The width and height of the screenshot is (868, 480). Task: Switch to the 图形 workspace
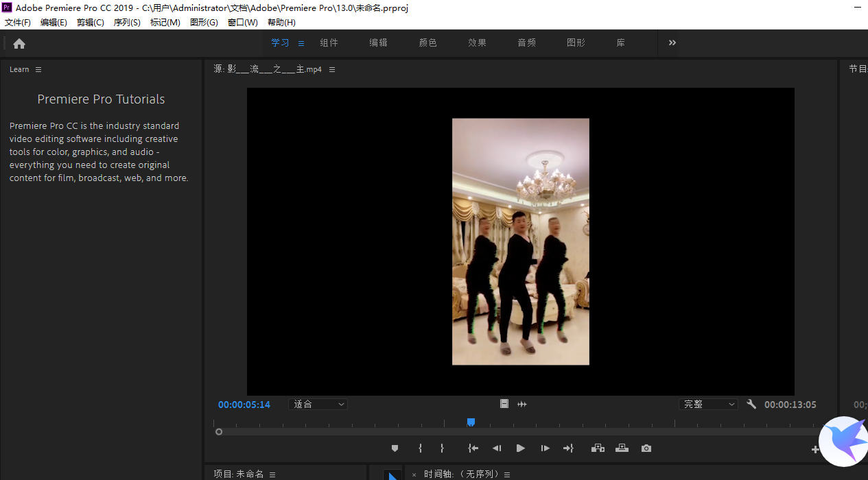point(576,43)
